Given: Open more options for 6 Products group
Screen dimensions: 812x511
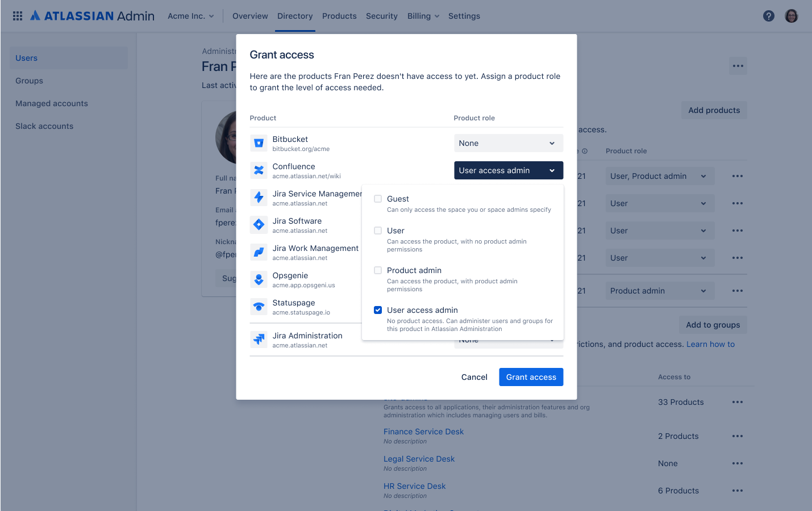Looking at the screenshot, I should 738,491.
